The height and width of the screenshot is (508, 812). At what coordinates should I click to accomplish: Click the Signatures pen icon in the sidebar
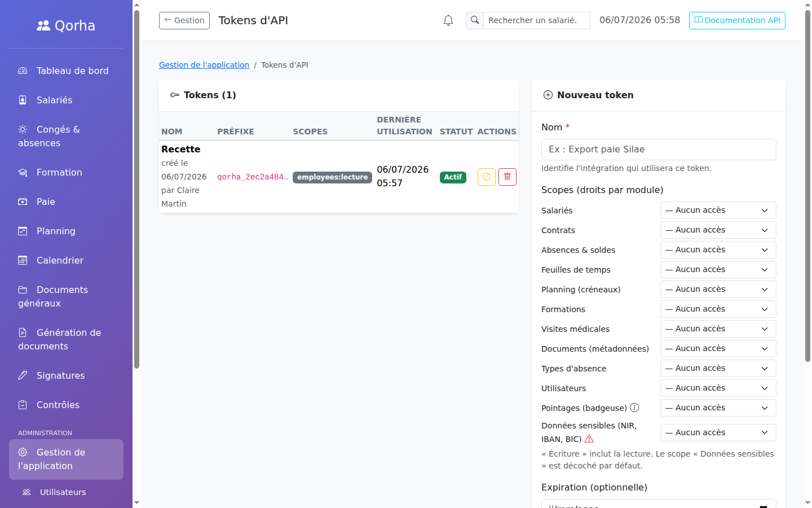point(23,375)
